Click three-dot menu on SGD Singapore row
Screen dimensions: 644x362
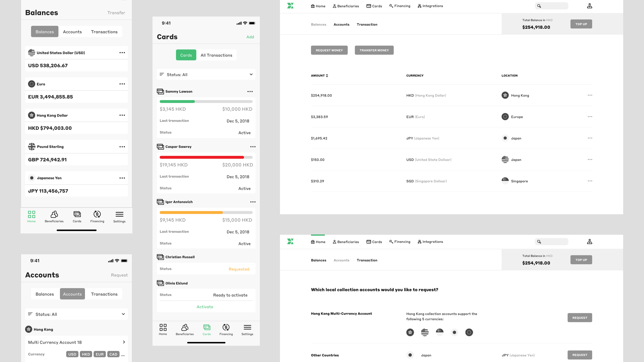[590, 181]
